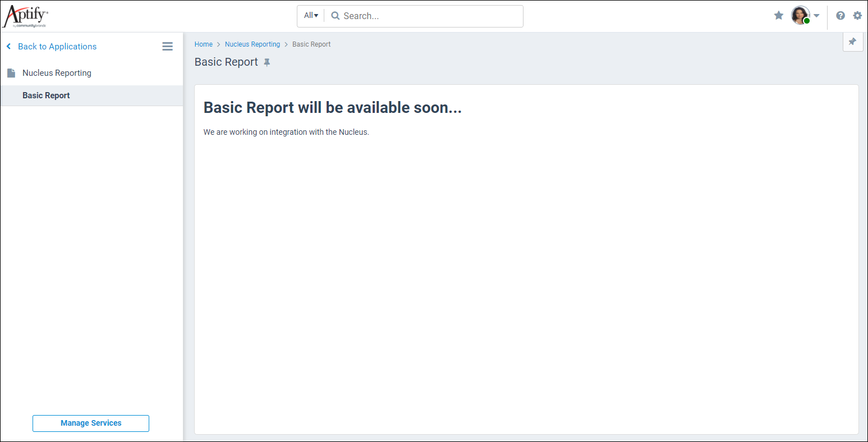Click the search magnifier icon

click(x=335, y=16)
